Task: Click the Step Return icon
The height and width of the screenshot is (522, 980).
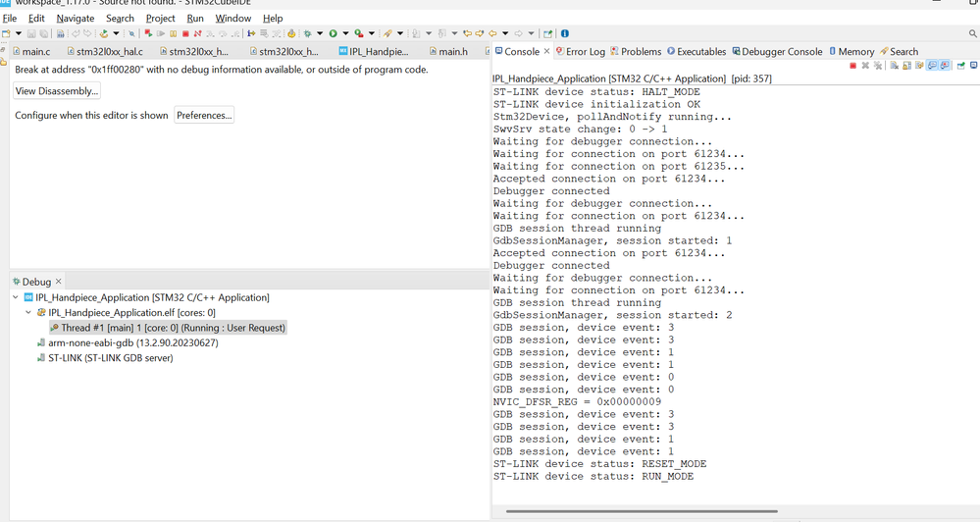Action: (235, 33)
